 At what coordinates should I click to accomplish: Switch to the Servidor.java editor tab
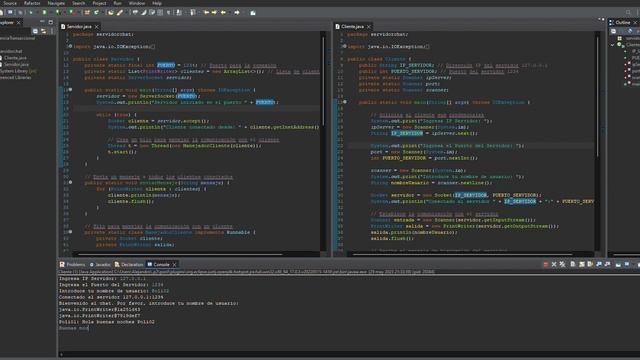tap(79, 27)
